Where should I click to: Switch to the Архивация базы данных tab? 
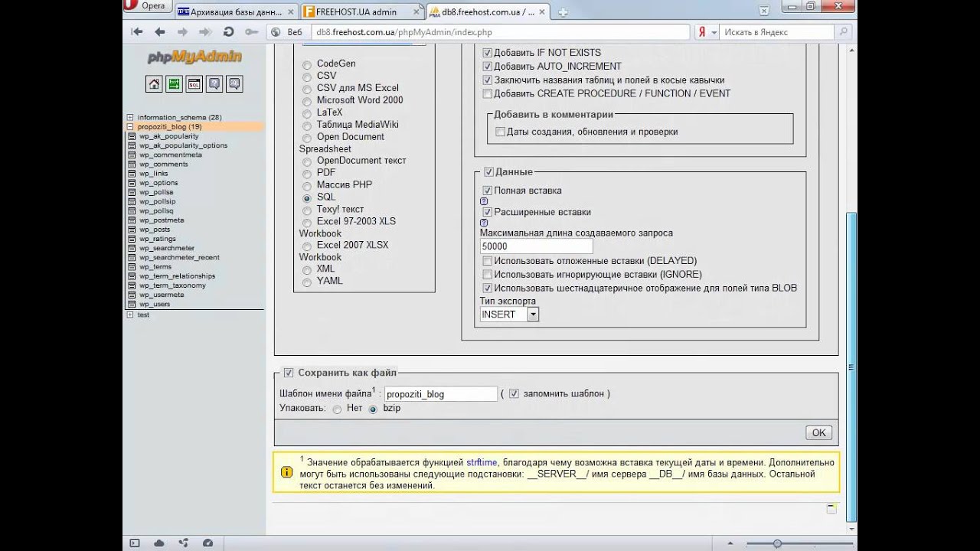(x=236, y=11)
